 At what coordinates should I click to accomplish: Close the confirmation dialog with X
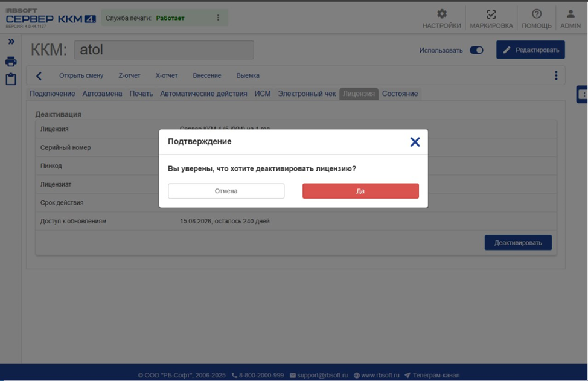click(415, 142)
